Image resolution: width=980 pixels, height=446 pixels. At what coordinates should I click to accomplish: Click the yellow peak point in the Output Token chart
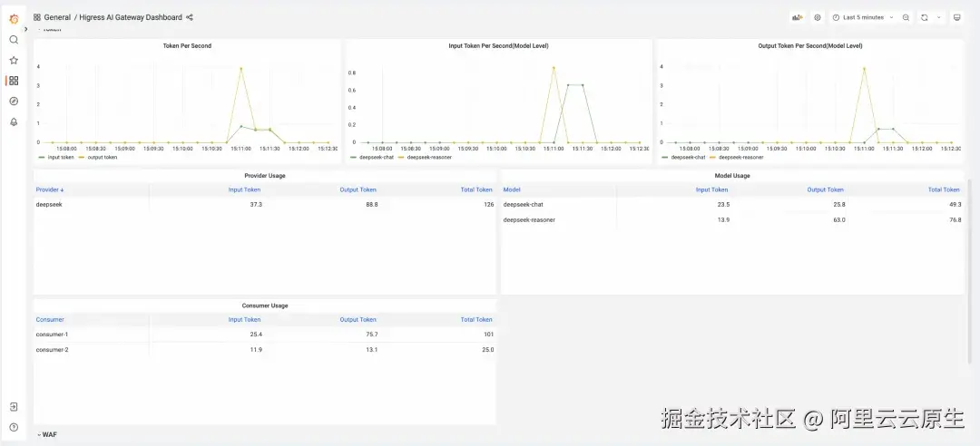pos(864,69)
